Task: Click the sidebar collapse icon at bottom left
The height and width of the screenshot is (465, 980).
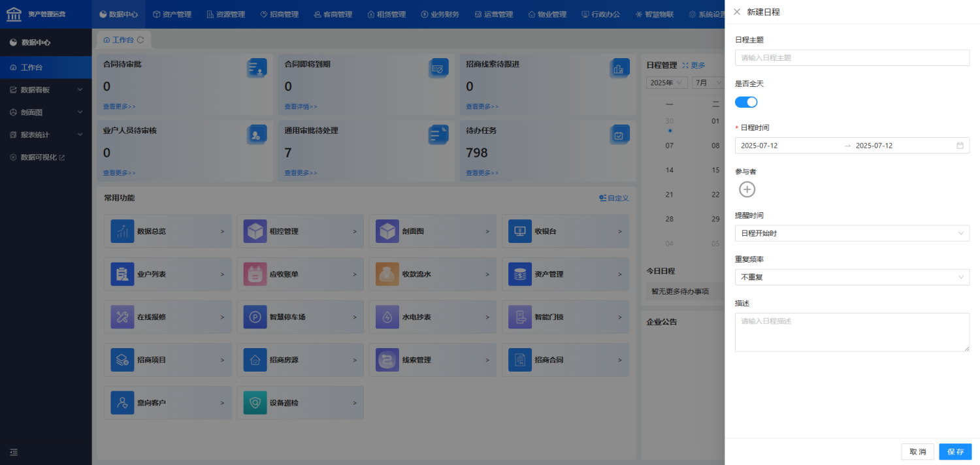Action: [x=14, y=452]
